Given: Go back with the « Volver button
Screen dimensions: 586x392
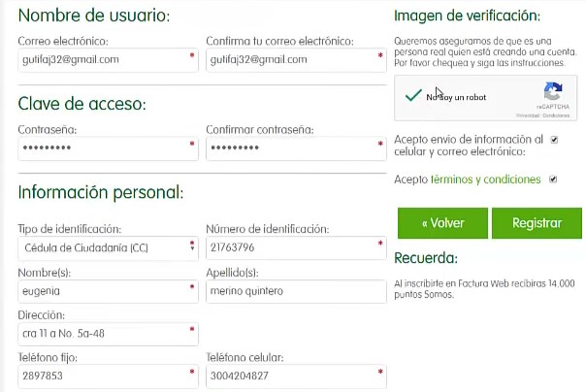Looking at the screenshot, I should (x=442, y=223).
